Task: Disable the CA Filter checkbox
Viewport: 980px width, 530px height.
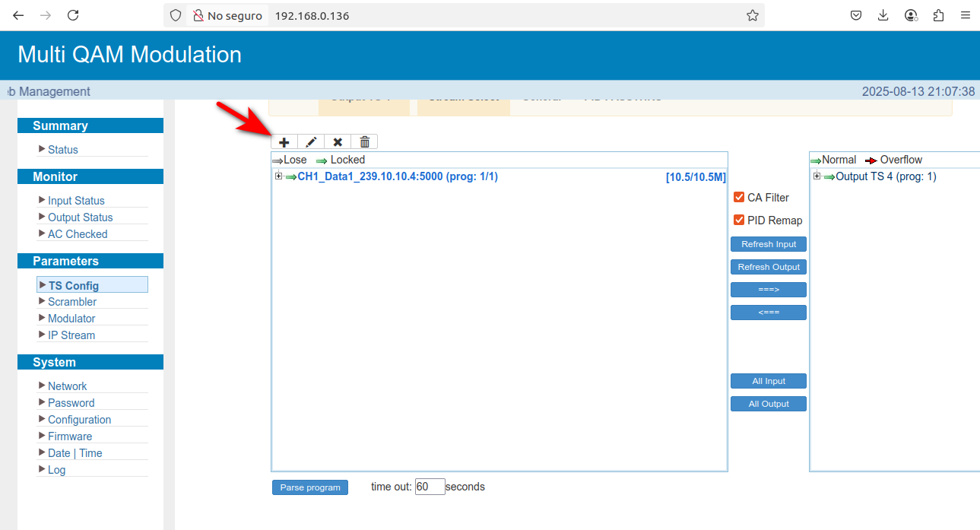Action: coord(739,198)
